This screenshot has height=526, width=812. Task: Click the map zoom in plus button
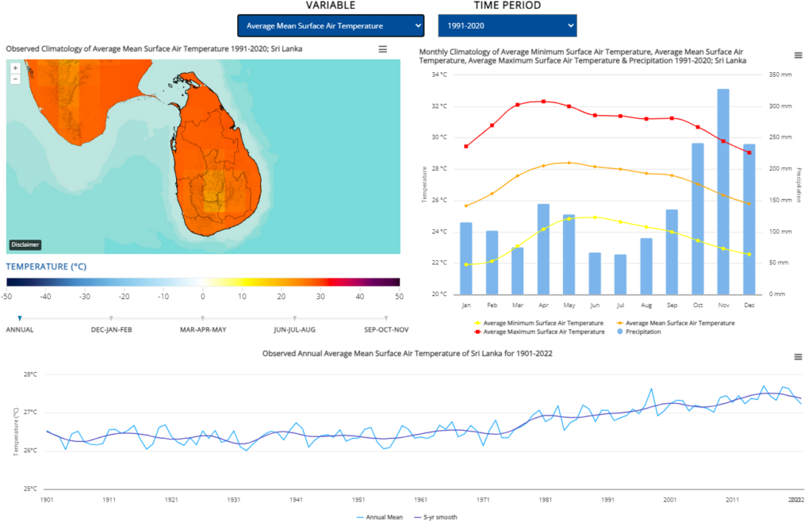15,68
